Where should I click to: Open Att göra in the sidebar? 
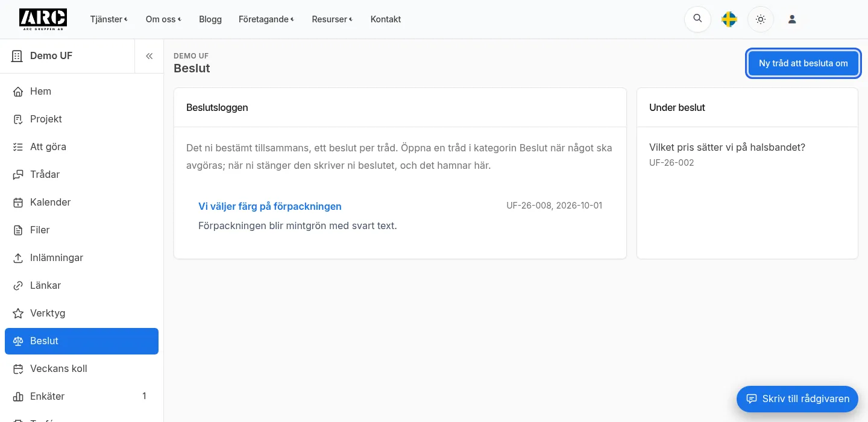81,147
